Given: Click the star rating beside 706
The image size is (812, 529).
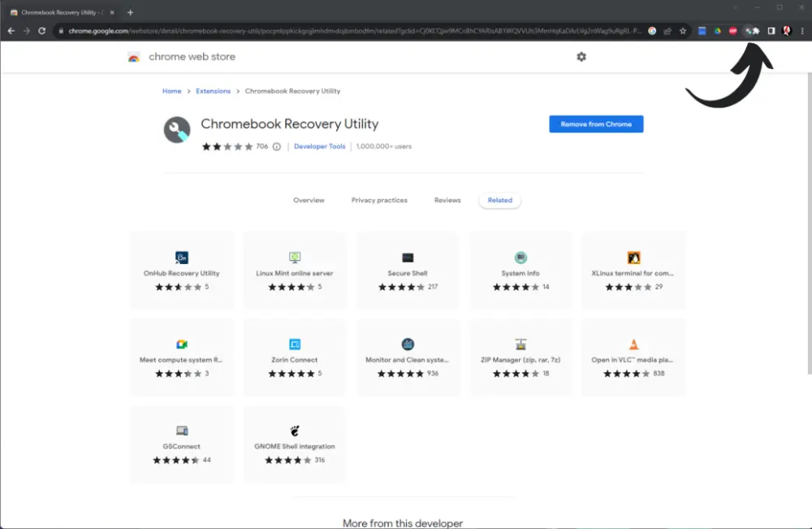Looking at the screenshot, I should pyautogui.click(x=227, y=146).
